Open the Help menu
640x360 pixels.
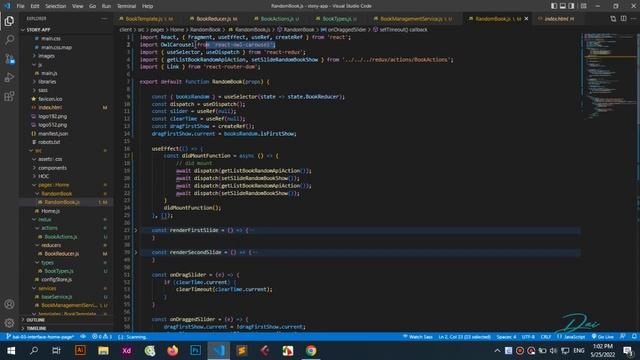(148, 6)
